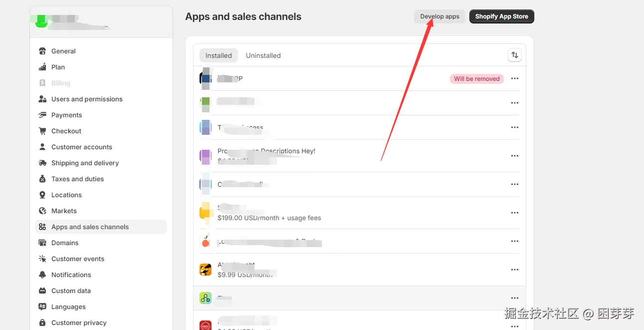Open three-dot menu in the third app row
The width and height of the screenshot is (644, 330).
pos(515,127)
